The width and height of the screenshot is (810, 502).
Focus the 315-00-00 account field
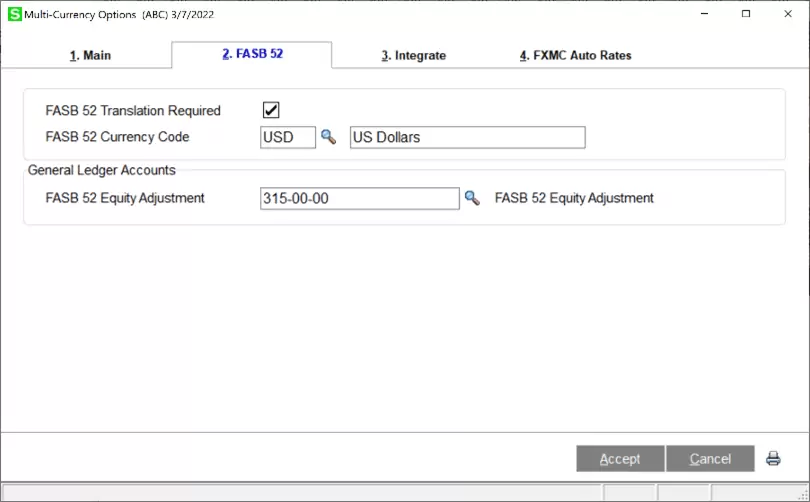pyautogui.click(x=359, y=198)
